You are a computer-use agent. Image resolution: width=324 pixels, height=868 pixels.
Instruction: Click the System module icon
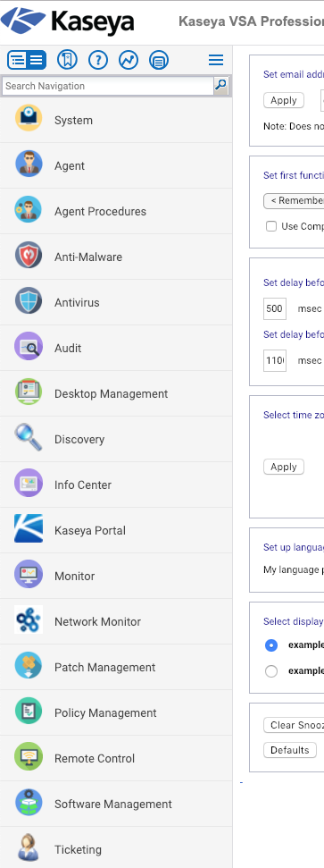click(29, 118)
